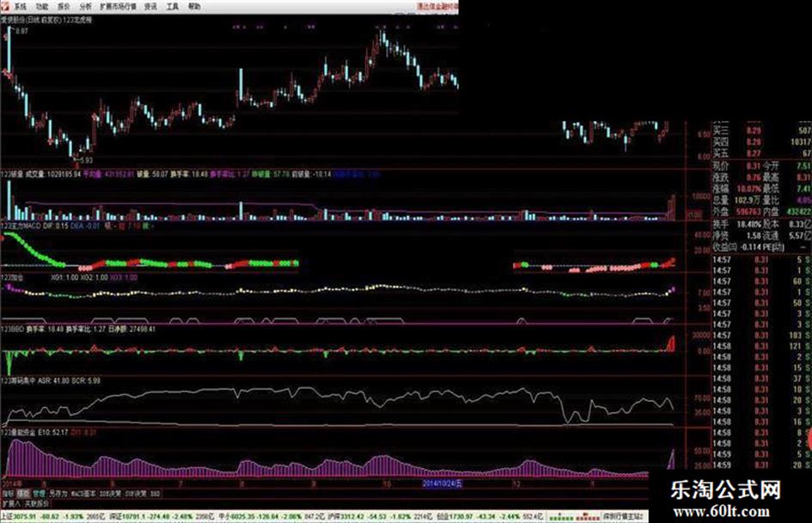Click the 净资 1.58 row in the quote panel
This screenshot has width=812, height=523.
pos(737,235)
